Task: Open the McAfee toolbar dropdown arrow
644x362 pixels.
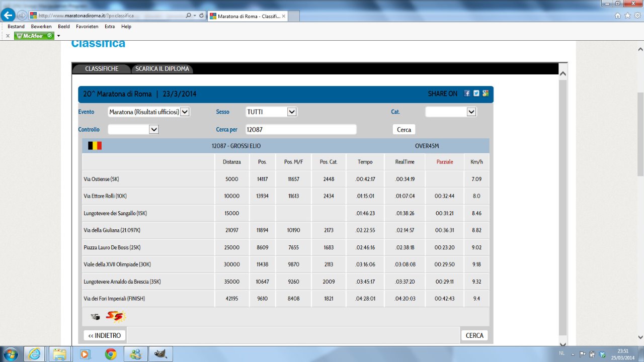Action: coord(58,36)
